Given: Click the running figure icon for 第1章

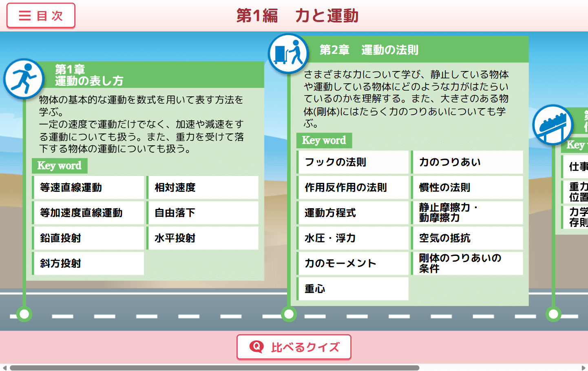Looking at the screenshot, I should [24, 79].
